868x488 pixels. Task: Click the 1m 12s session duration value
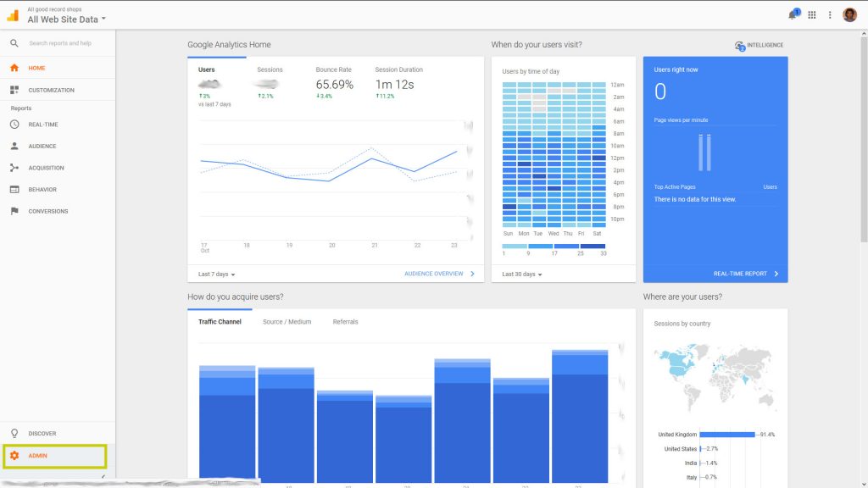point(395,85)
